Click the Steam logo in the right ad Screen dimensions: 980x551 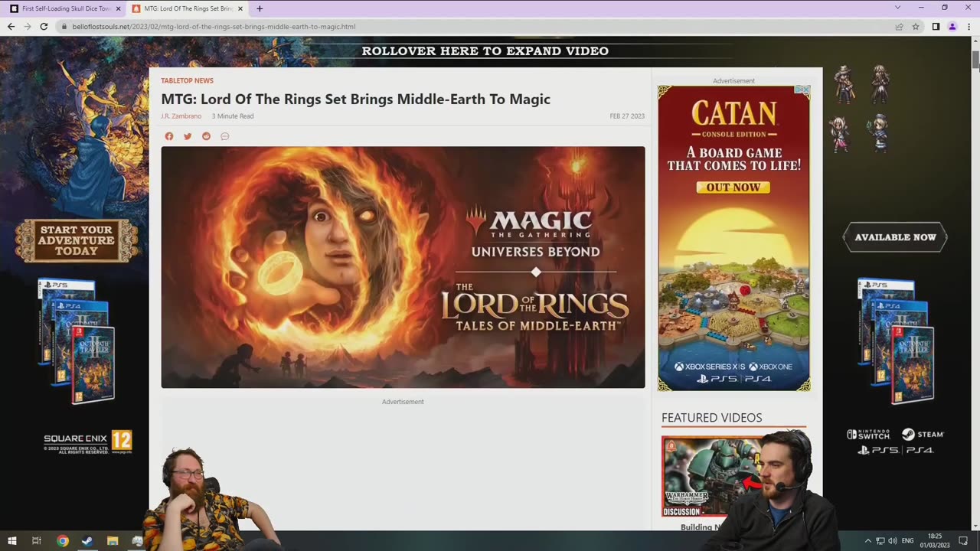point(923,434)
